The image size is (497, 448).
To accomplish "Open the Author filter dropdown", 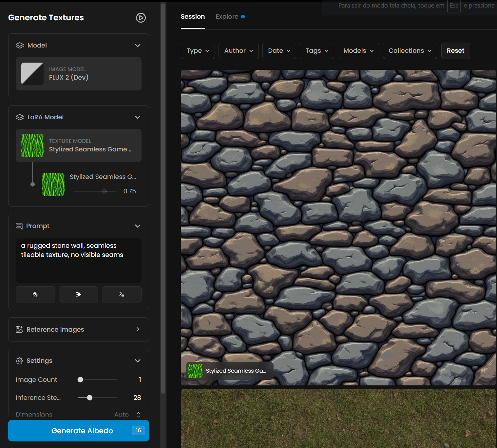I will click(x=239, y=51).
